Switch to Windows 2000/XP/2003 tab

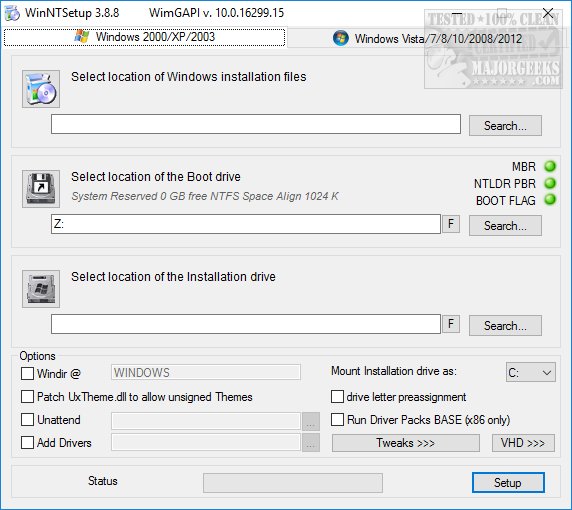click(x=144, y=37)
